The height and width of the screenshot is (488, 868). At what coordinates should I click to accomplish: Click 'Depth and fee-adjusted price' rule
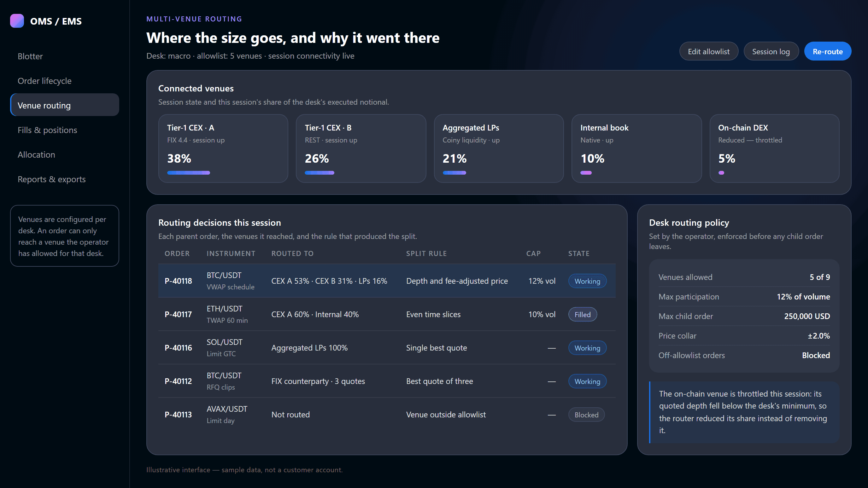[x=457, y=281]
